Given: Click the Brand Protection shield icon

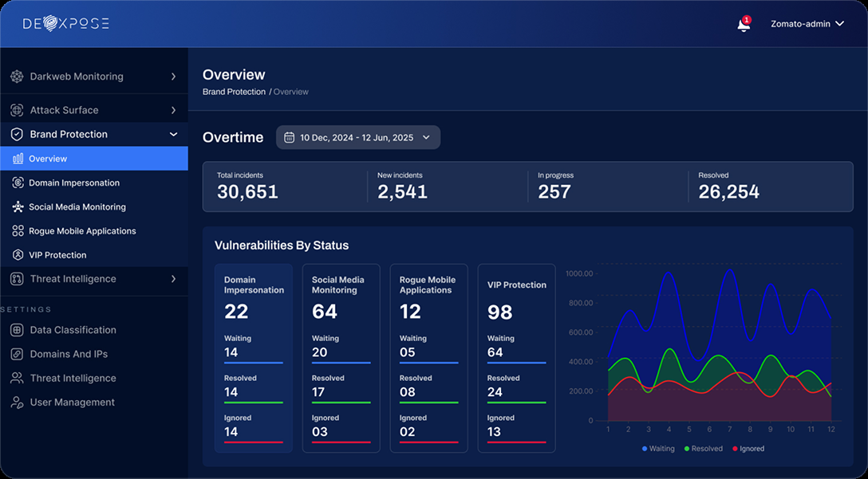Looking at the screenshot, I should click(x=17, y=135).
